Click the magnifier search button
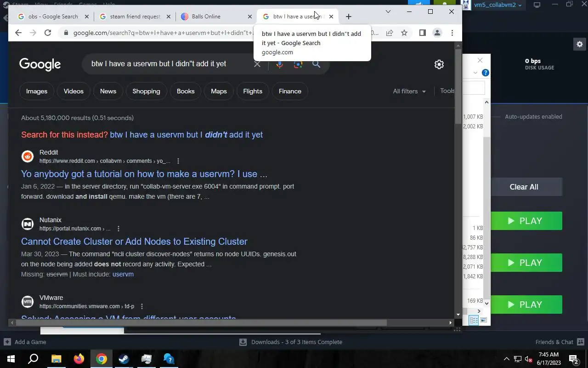The image size is (588, 368). [x=317, y=64]
